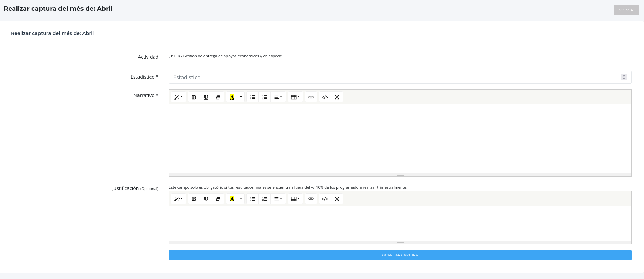The width and height of the screenshot is (644, 279).
Task: Insert unordered list in Justificación editor
Action: pyautogui.click(x=253, y=199)
